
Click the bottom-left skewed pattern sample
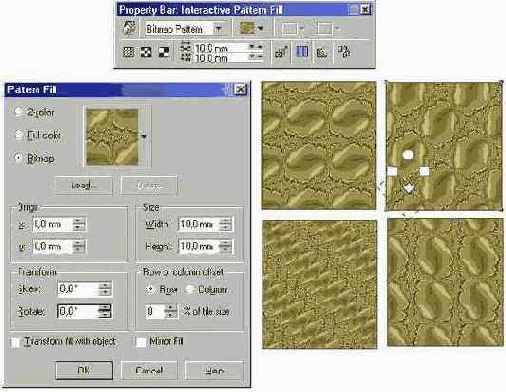pos(320,284)
